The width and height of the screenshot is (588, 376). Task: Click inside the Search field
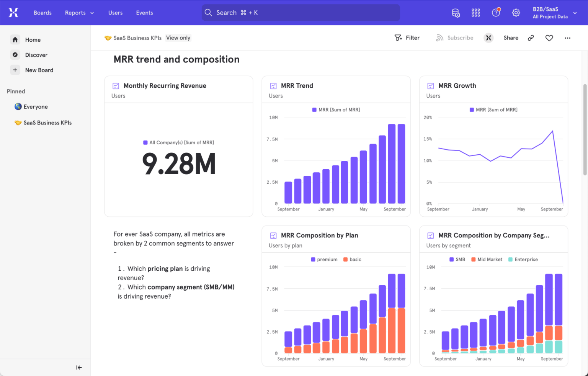point(301,13)
